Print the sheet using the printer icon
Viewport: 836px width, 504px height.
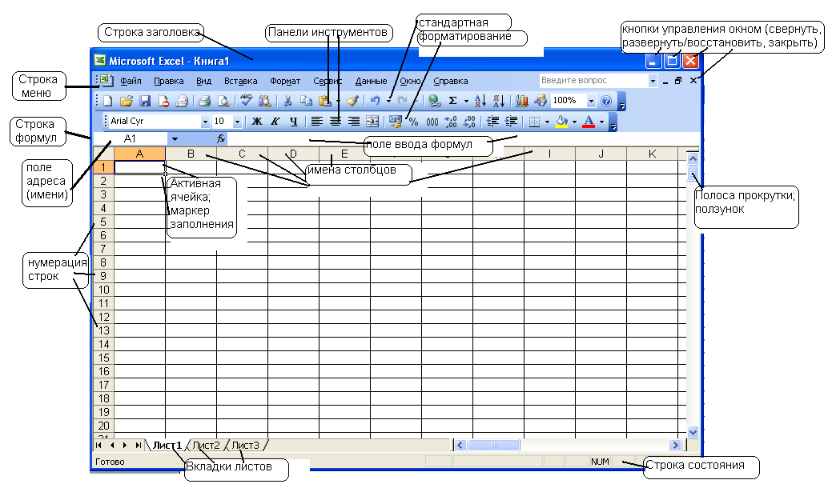click(x=204, y=101)
